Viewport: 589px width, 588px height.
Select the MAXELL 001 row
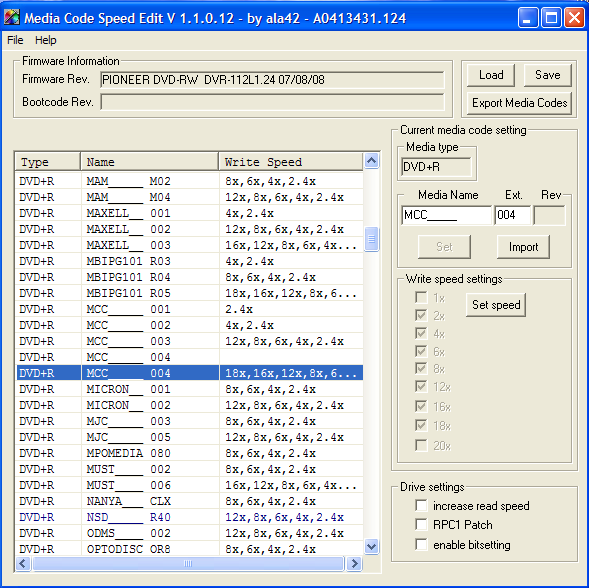click(190, 213)
